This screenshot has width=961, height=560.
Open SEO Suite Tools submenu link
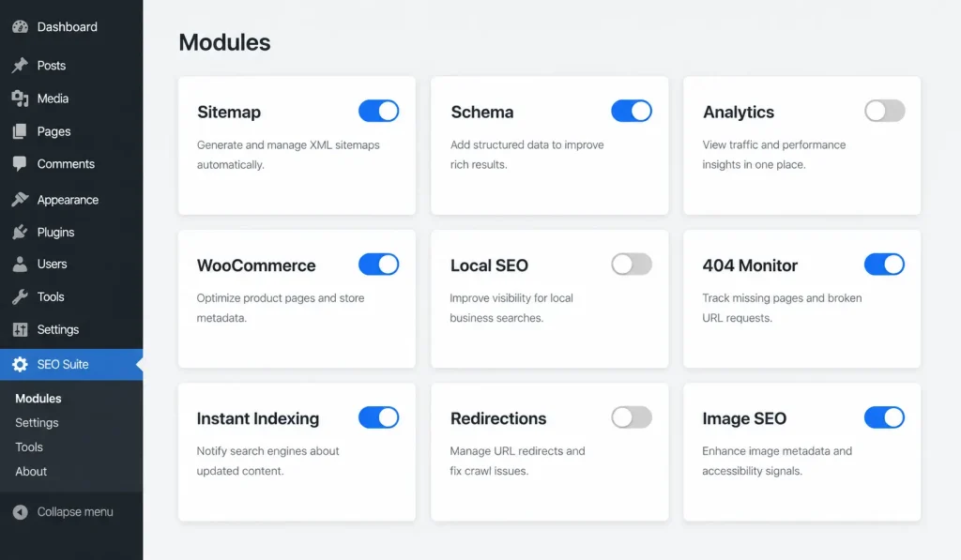(29, 447)
